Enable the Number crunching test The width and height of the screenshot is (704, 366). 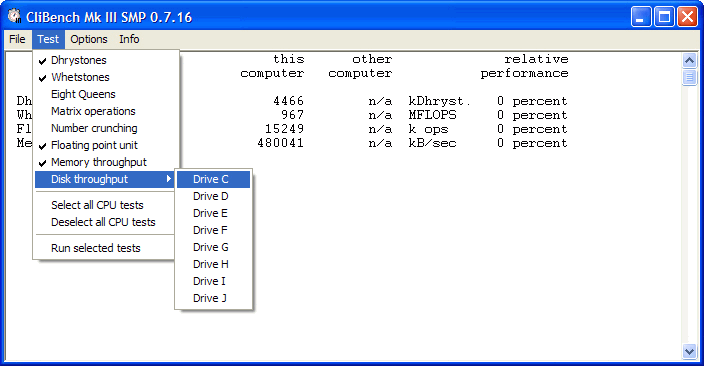point(105,128)
